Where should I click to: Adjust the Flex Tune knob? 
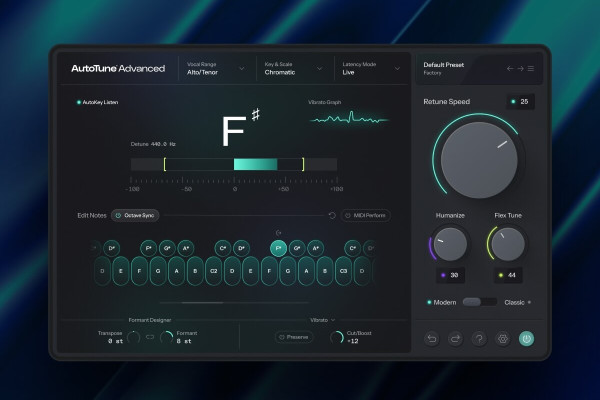pos(508,244)
